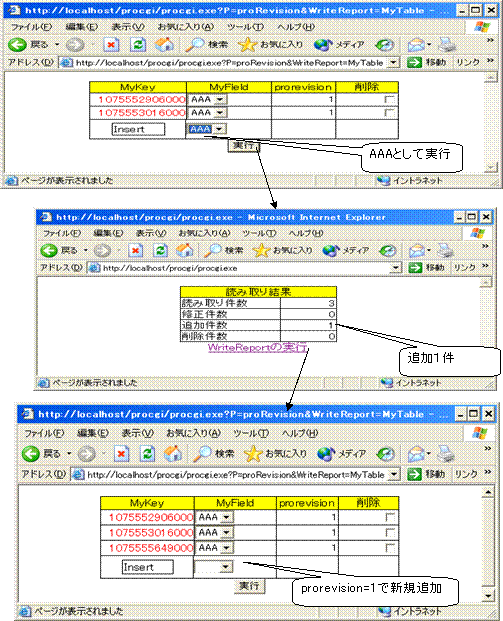Click the Insert field in the top table
Image resolution: width=503 pixels, height=621 pixels.
pyautogui.click(x=138, y=130)
